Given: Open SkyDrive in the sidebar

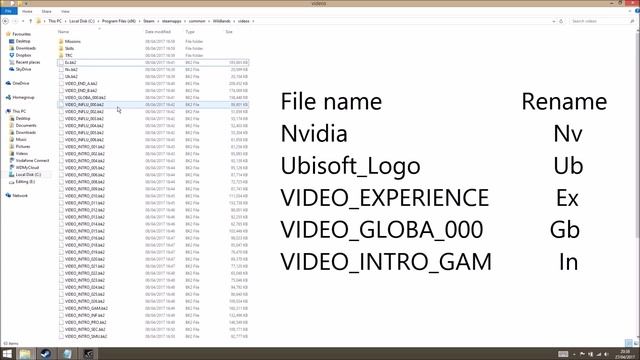Looking at the screenshot, I should point(20,69).
